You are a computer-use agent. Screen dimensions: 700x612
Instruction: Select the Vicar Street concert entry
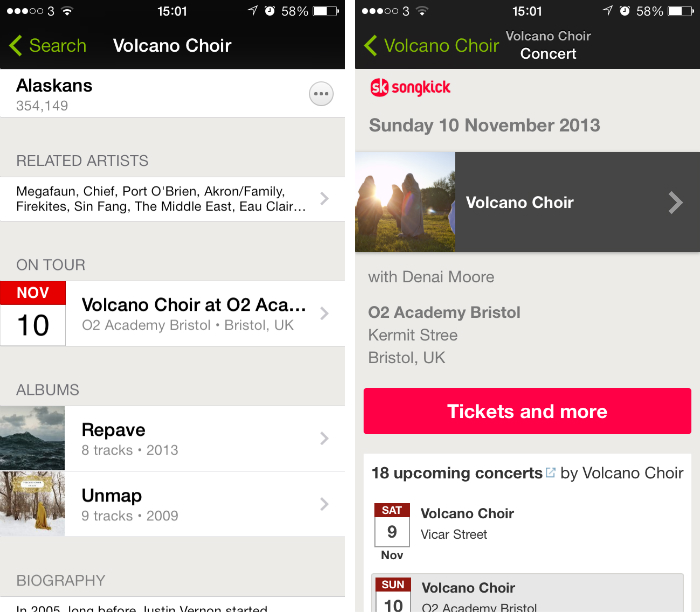coord(467,523)
